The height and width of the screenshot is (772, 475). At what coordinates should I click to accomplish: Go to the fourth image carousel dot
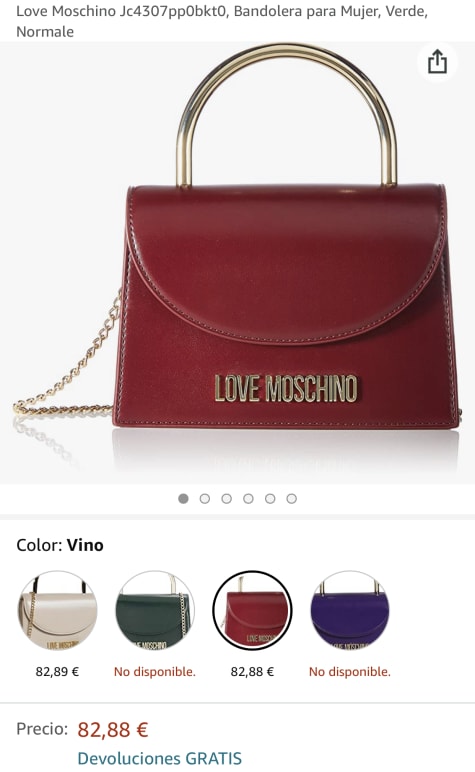click(x=248, y=499)
